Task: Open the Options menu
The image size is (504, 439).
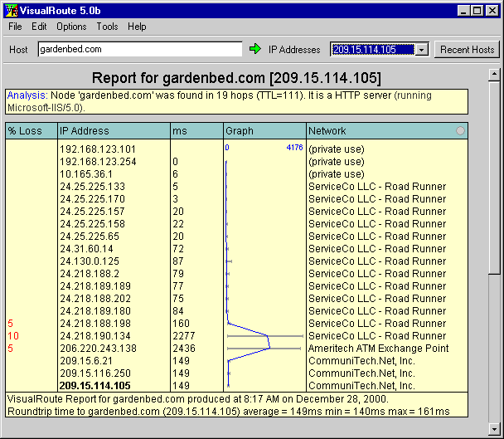Action: coord(71,27)
